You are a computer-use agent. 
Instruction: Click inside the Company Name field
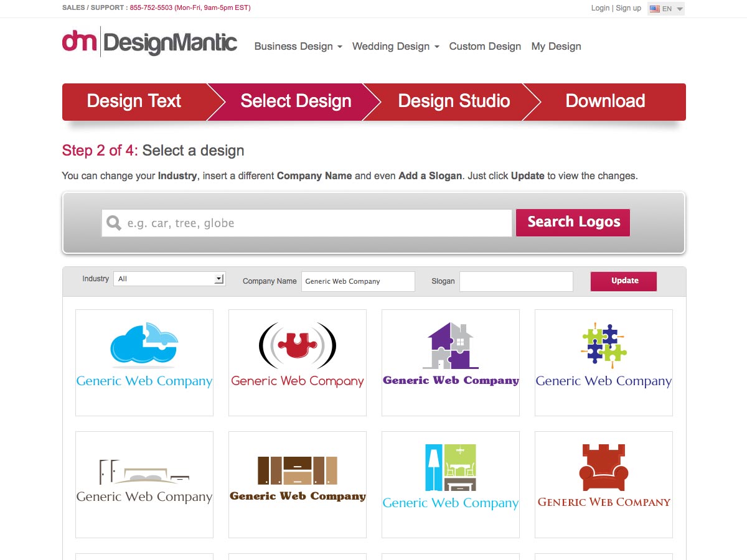coord(357,281)
